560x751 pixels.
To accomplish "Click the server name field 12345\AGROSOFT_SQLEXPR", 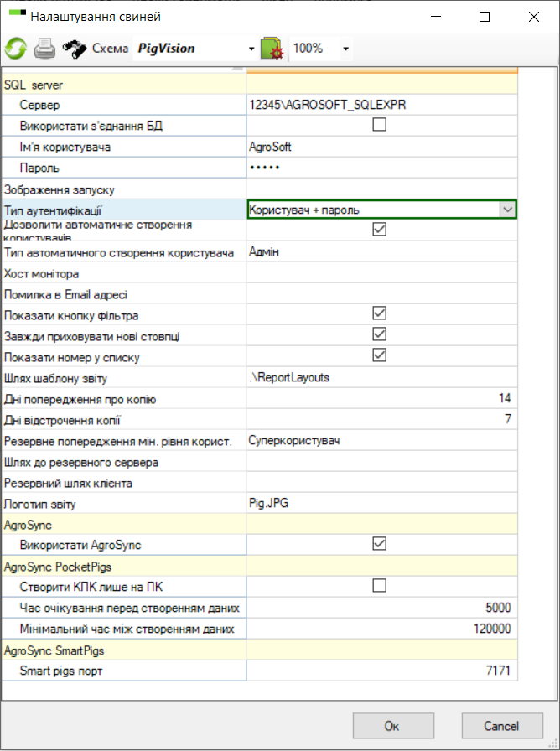I will point(381,105).
